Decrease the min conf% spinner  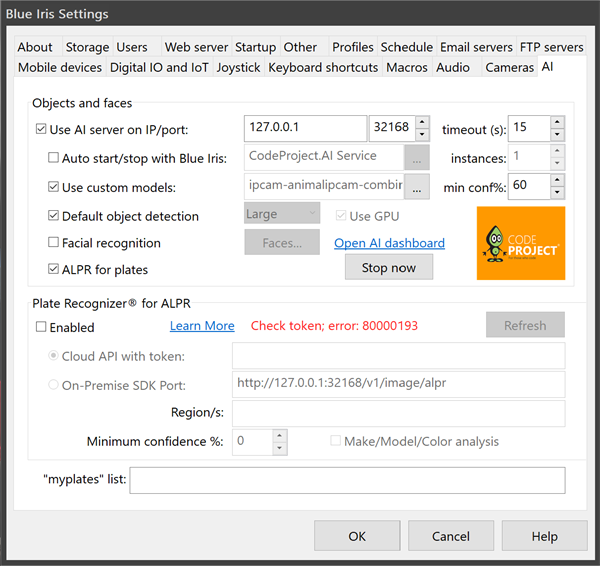point(557,192)
